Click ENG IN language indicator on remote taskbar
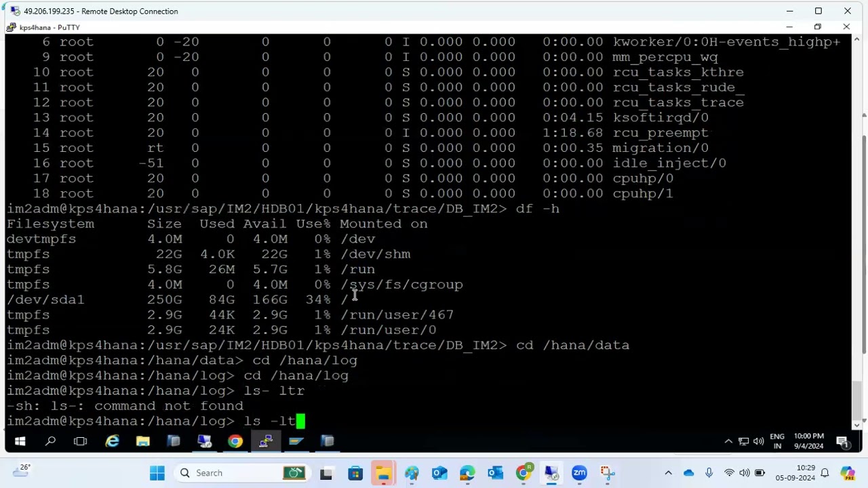 tap(777, 441)
